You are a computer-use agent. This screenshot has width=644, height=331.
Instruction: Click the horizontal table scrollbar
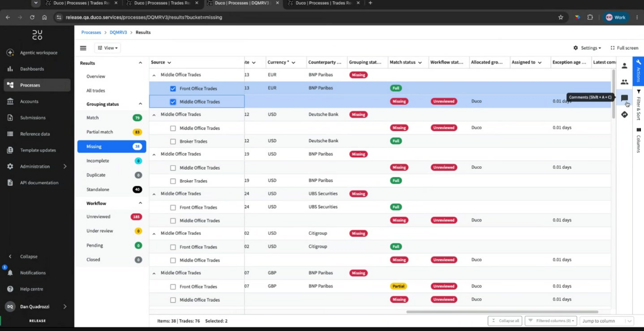pos(502,312)
